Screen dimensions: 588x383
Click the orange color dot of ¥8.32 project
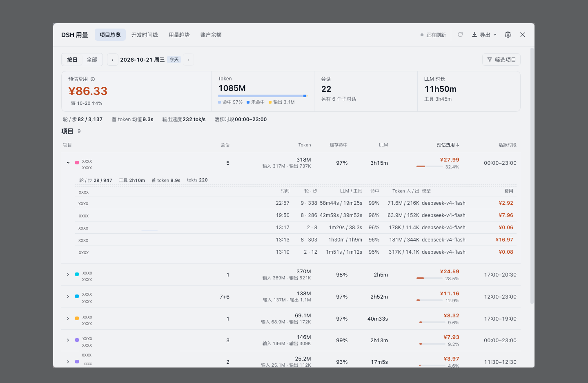pos(77,319)
